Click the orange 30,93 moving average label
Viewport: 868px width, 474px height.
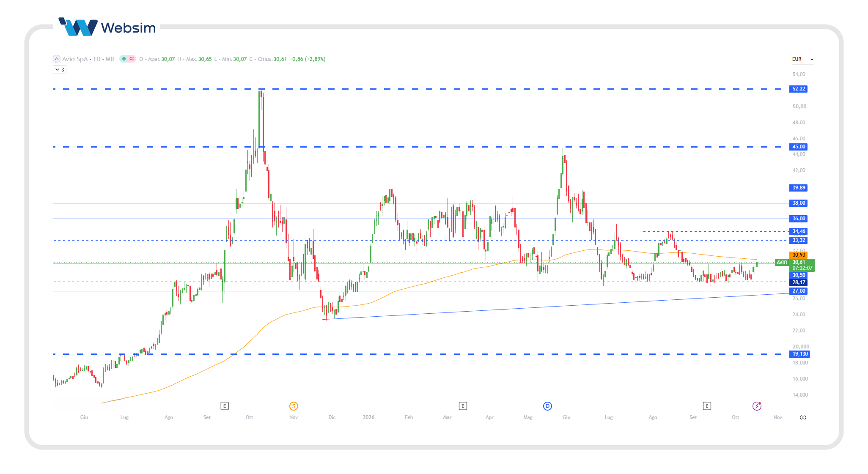[799, 255]
